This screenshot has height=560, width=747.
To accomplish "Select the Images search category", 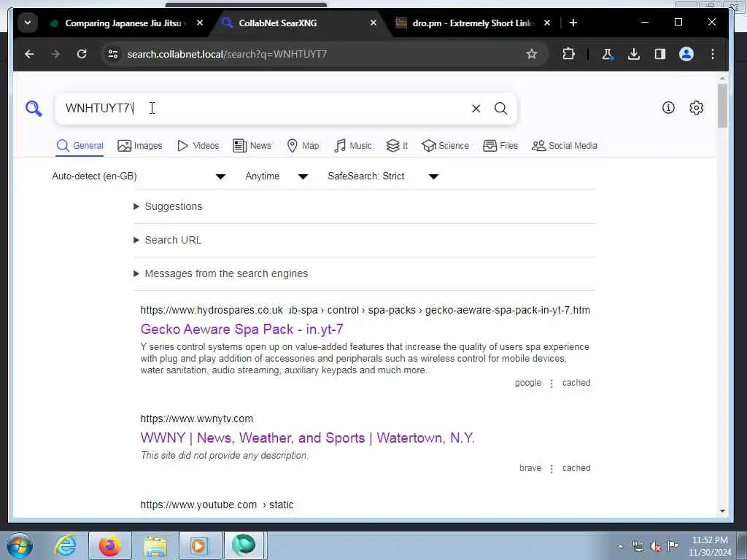I will click(x=139, y=146).
